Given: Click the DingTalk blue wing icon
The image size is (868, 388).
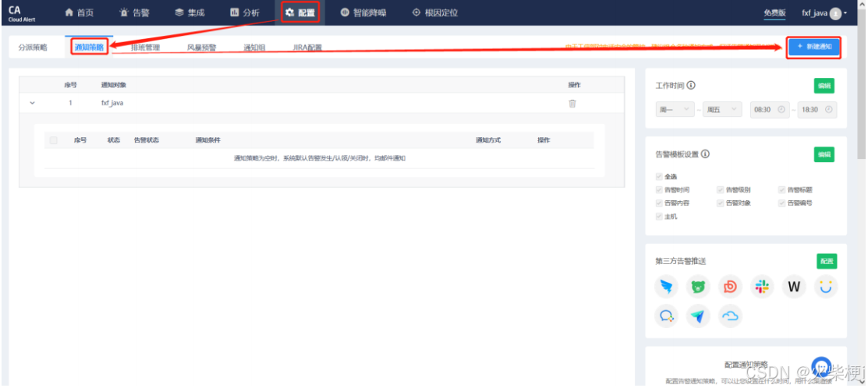Looking at the screenshot, I should 666,286.
